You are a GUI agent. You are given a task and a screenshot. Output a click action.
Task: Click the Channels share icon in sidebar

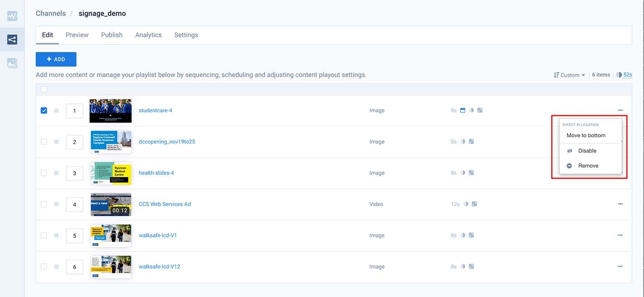tap(12, 40)
